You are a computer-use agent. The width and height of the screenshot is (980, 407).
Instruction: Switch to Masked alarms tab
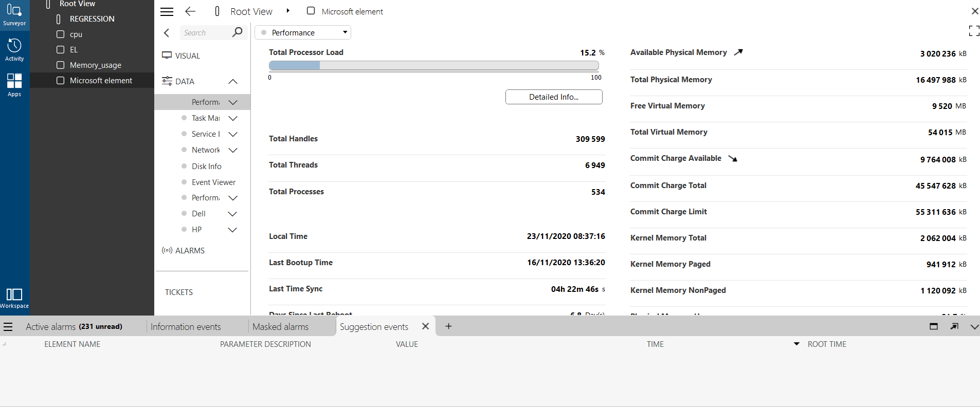(281, 326)
